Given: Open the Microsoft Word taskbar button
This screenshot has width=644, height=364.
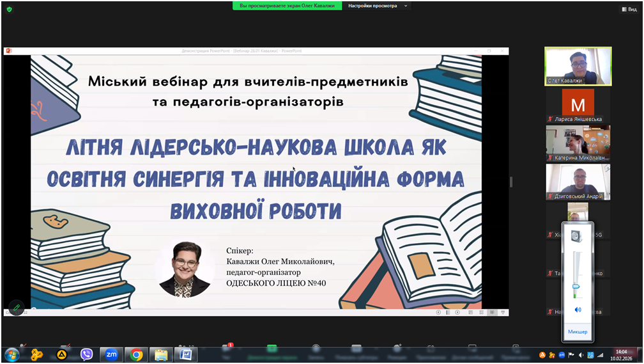Looking at the screenshot, I should (186, 354).
